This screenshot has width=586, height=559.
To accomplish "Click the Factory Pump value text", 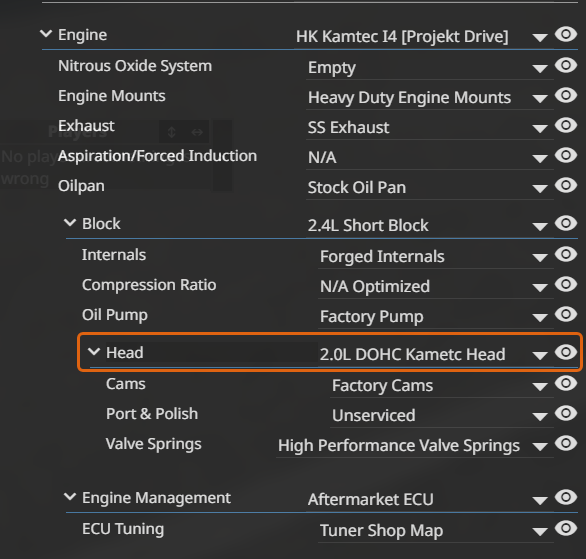I will pyautogui.click(x=371, y=317).
